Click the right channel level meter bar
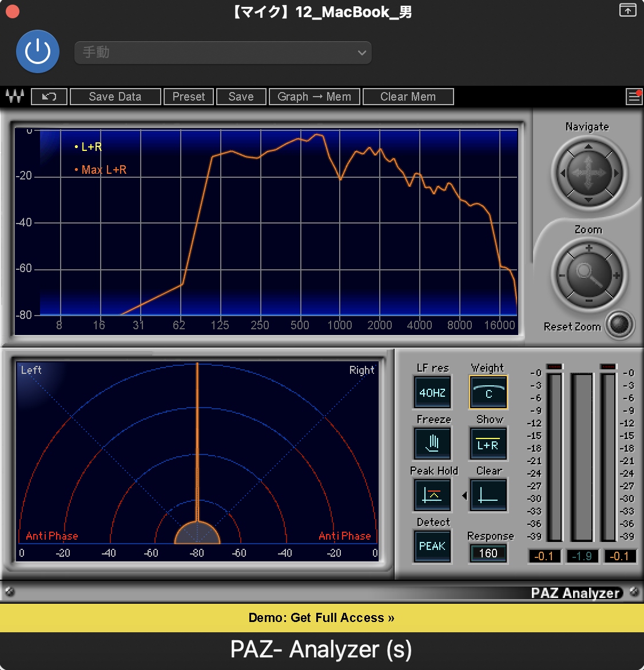 [x=608, y=457]
